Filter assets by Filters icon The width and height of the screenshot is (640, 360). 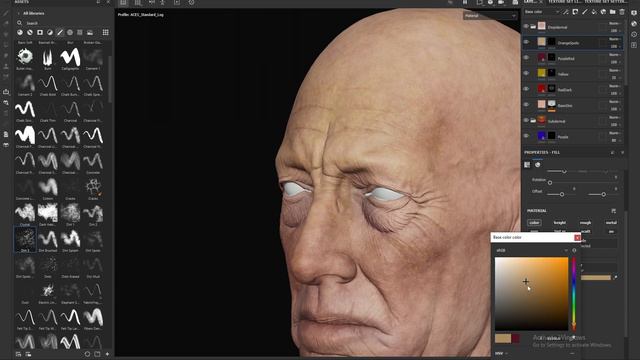50,32
